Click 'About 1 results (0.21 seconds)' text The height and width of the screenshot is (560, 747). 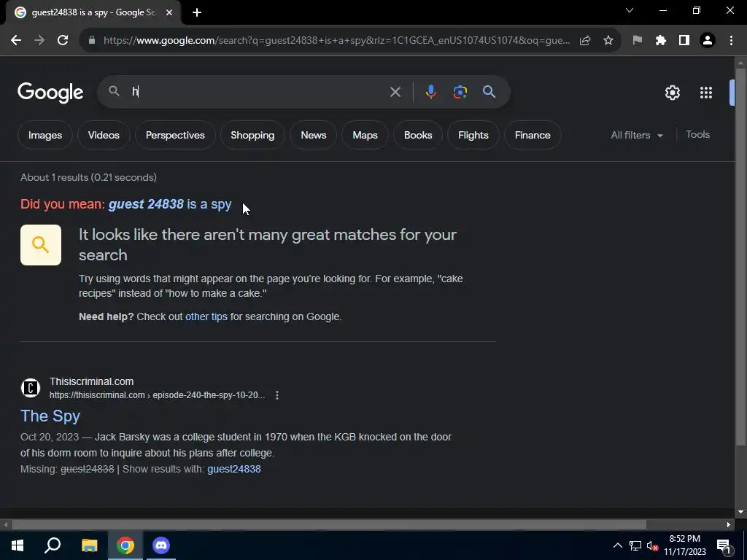pyautogui.click(x=88, y=178)
